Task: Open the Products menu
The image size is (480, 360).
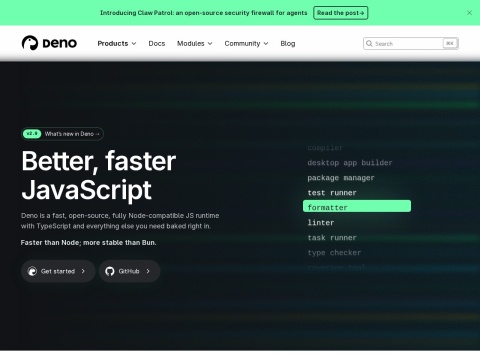Action: [117, 43]
